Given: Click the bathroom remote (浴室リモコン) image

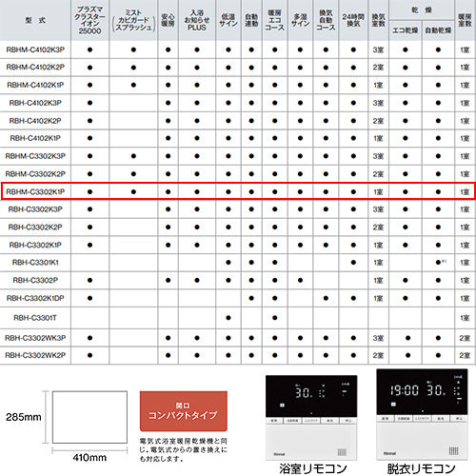Looking at the screenshot, I should pos(311,417).
